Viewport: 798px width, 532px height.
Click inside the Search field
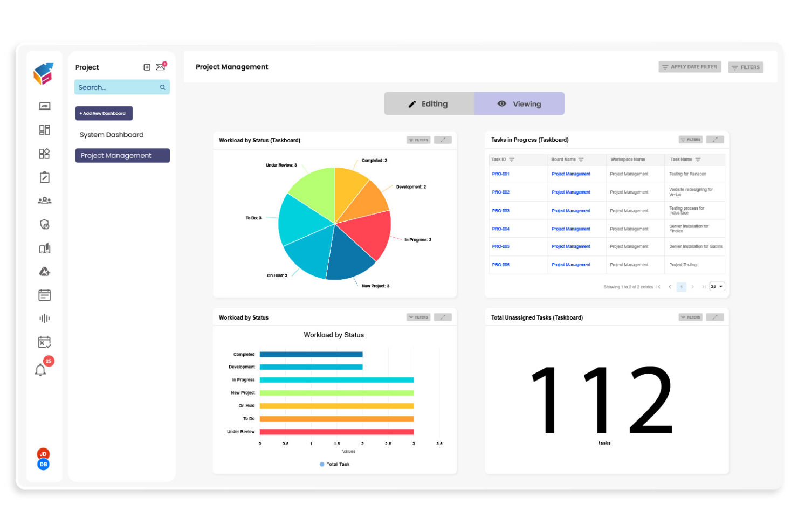click(x=116, y=87)
